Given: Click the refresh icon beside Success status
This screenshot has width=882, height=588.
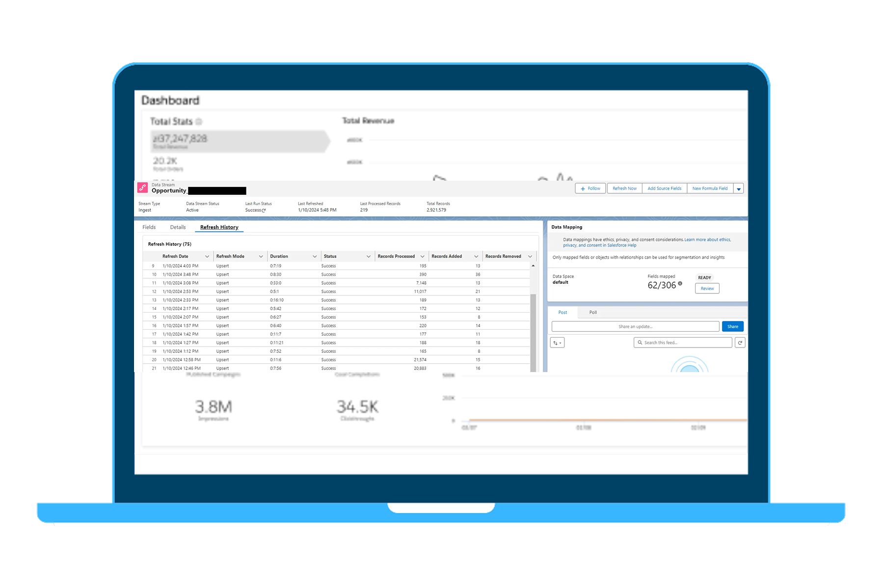Looking at the screenshot, I should 264,211.
